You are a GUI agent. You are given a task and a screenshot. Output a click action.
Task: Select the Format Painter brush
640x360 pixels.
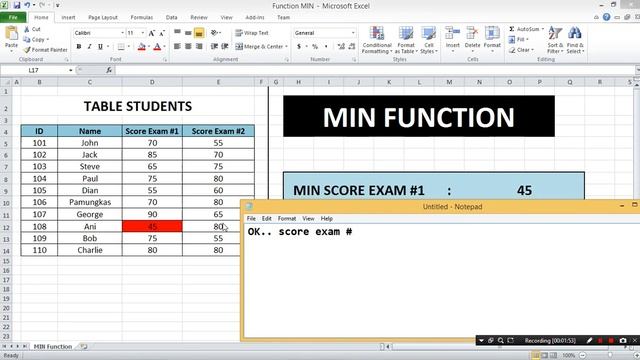tap(27, 50)
